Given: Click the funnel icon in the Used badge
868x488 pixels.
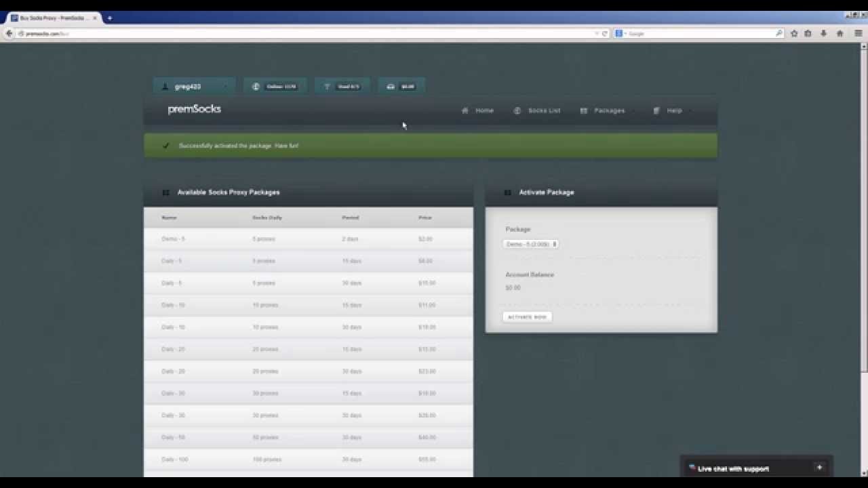Looking at the screenshot, I should [x=327, y=86].
